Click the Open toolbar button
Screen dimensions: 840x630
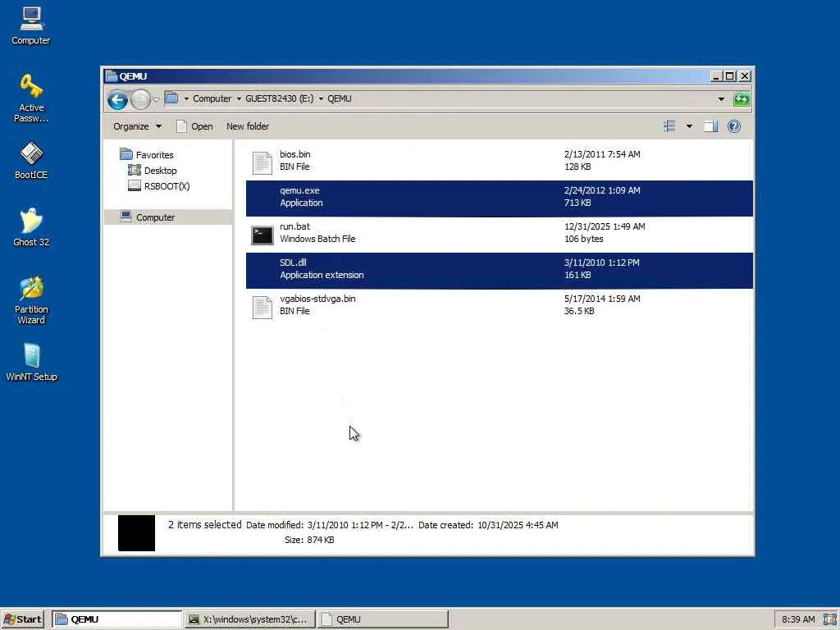(195, 126)
